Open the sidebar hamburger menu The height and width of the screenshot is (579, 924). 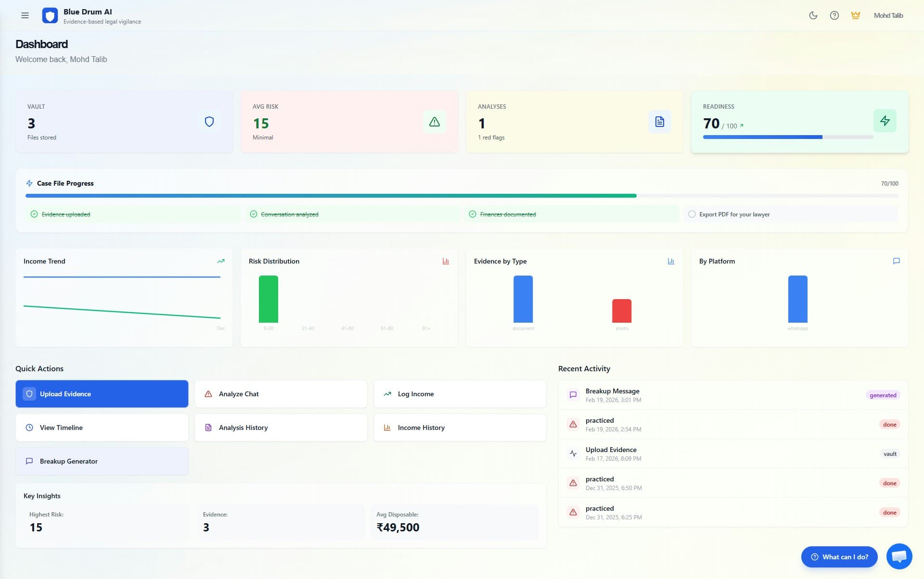(25, 15)
